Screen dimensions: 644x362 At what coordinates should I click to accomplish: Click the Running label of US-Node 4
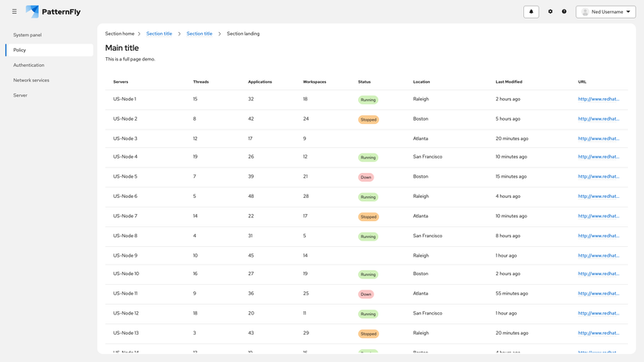368,157
